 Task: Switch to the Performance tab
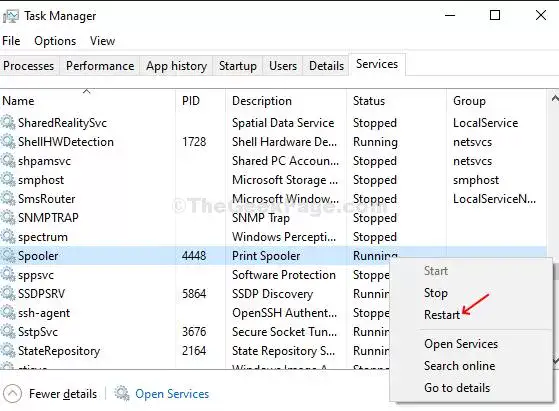[x=100, y=66]
